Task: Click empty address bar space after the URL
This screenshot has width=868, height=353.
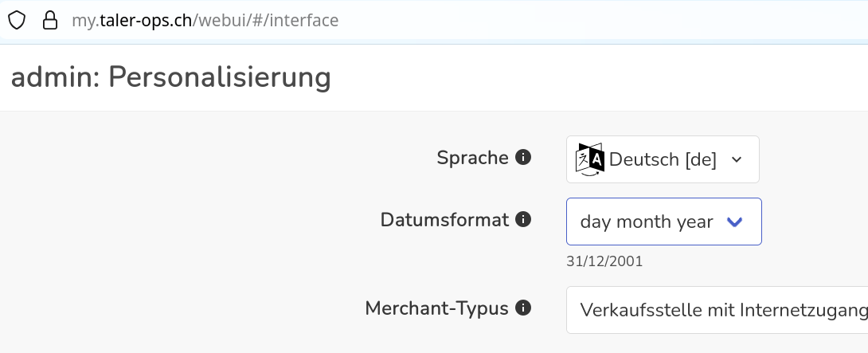Action: tap(604, 21)
